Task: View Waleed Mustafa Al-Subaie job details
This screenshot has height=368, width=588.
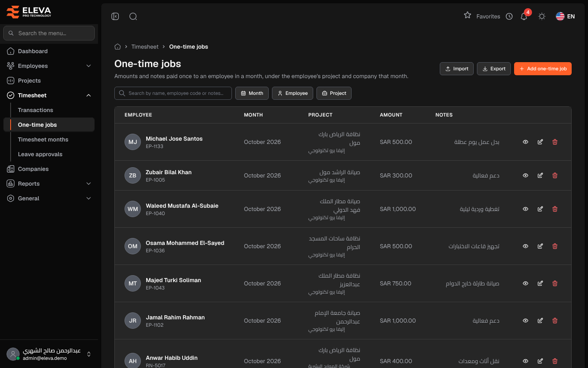Action: pos(526,209)
